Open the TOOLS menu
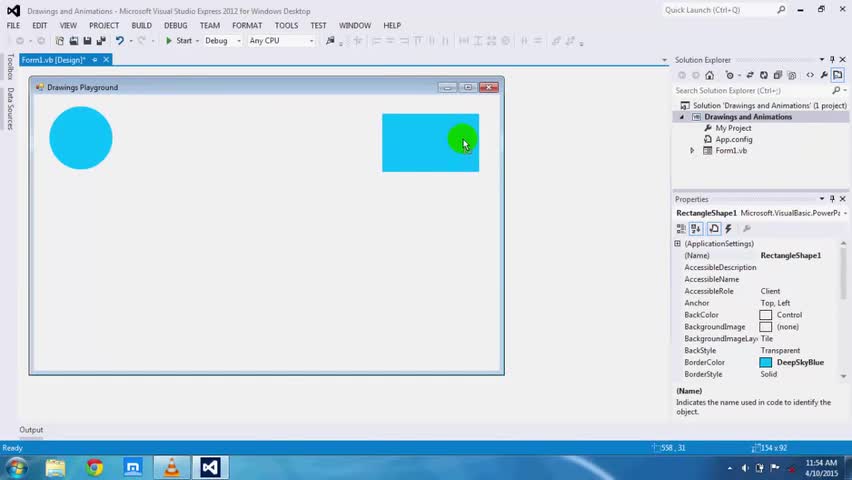This screenshot has width=852, height=480. [286, 26]
